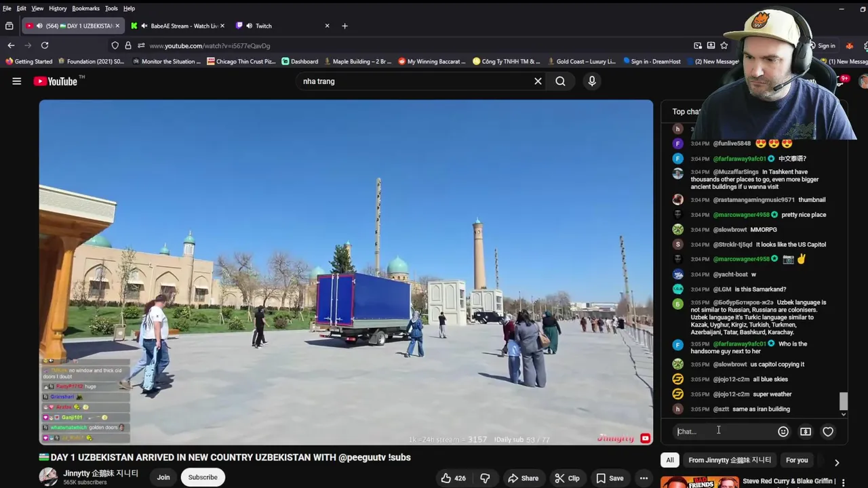Play or pause the livestream video
Screen dimensions: 868x488
point(346,272)
